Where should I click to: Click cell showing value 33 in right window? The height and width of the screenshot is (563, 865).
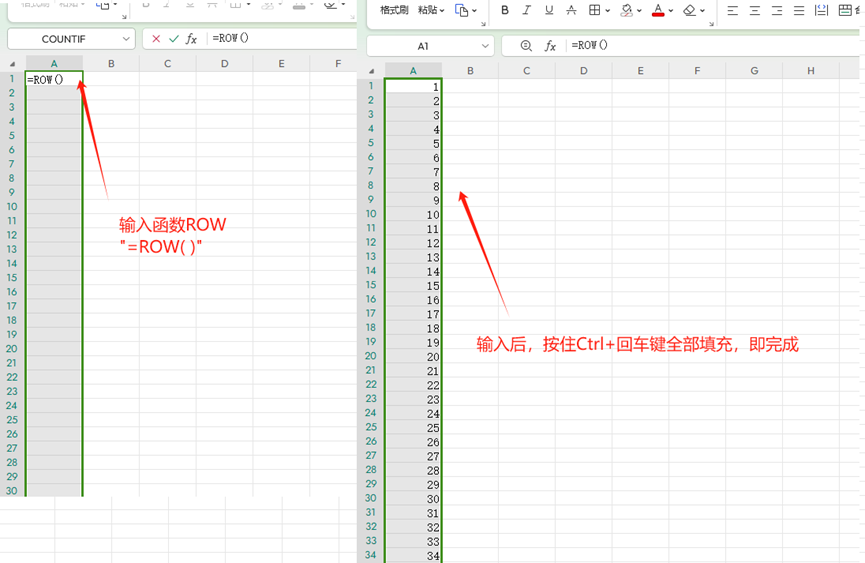[x=413, y=541]
